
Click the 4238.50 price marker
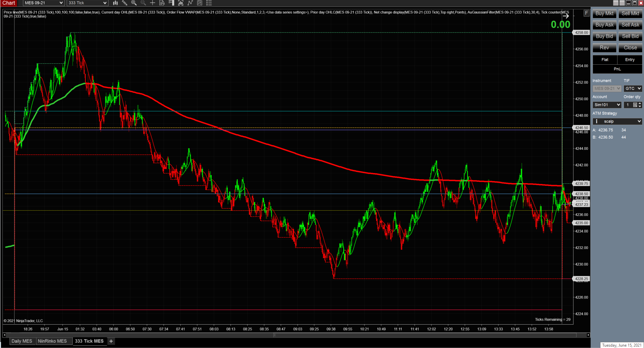click(581, 194)
